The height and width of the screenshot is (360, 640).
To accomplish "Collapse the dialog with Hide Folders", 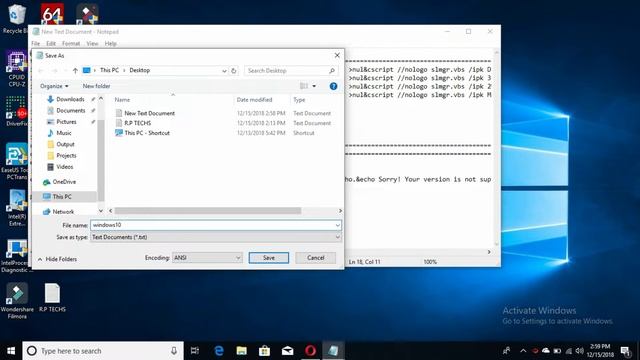I will point(57,259).
